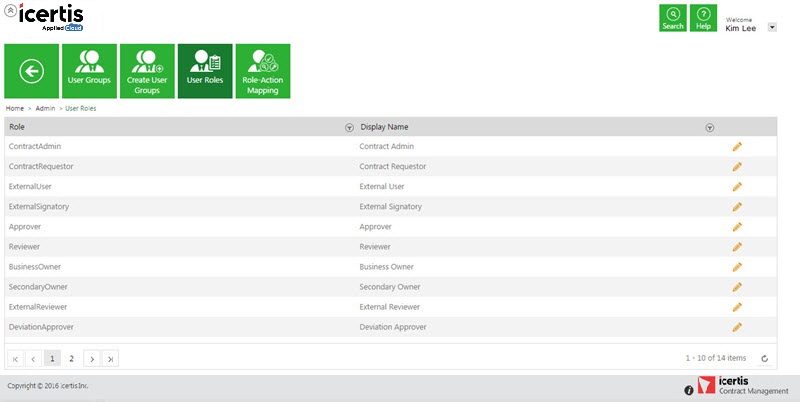Viewport: 800px width, 402px height.
Task: Click the Search icon button
Action: coord(673,18)
